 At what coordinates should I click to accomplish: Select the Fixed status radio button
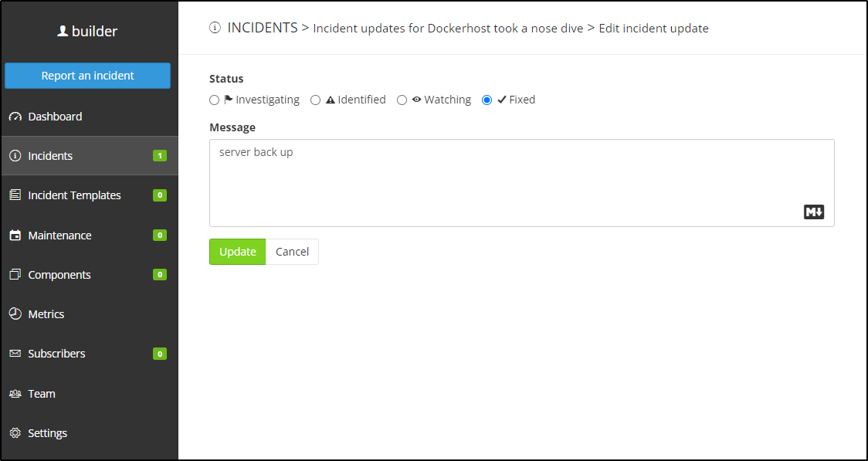click(487, 100)
